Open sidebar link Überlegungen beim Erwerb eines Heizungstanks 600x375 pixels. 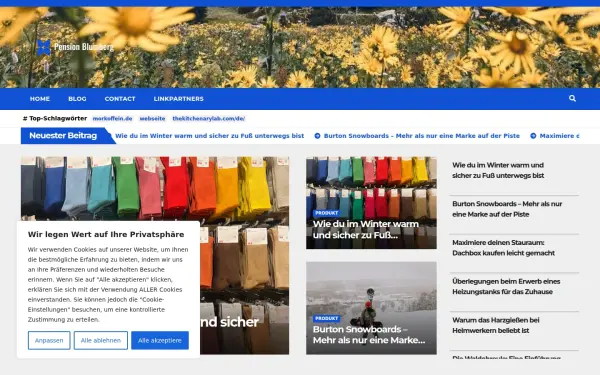pos(506,286)
